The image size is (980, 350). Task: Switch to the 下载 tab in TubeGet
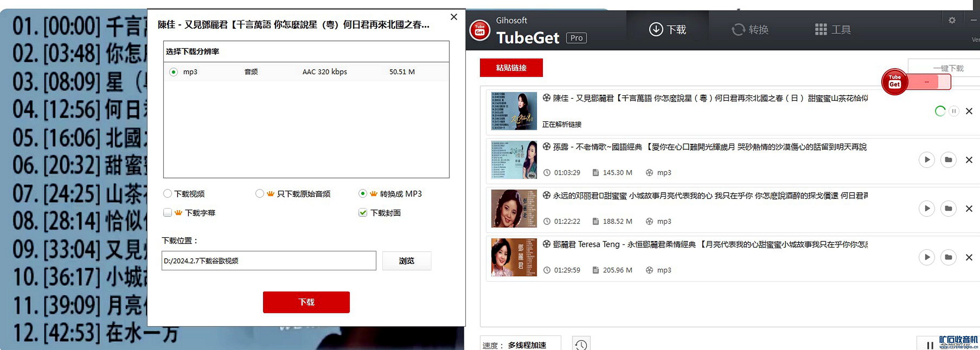668,30
